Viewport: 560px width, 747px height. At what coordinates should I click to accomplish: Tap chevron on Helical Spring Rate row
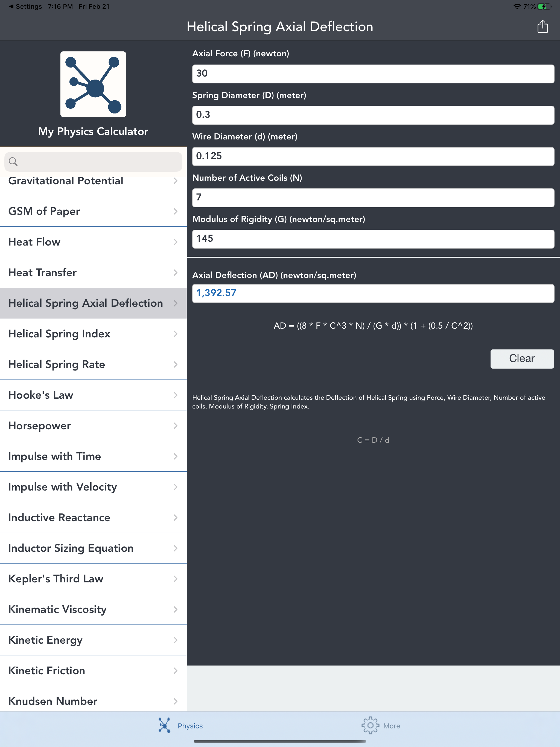[x=175, y=364]
